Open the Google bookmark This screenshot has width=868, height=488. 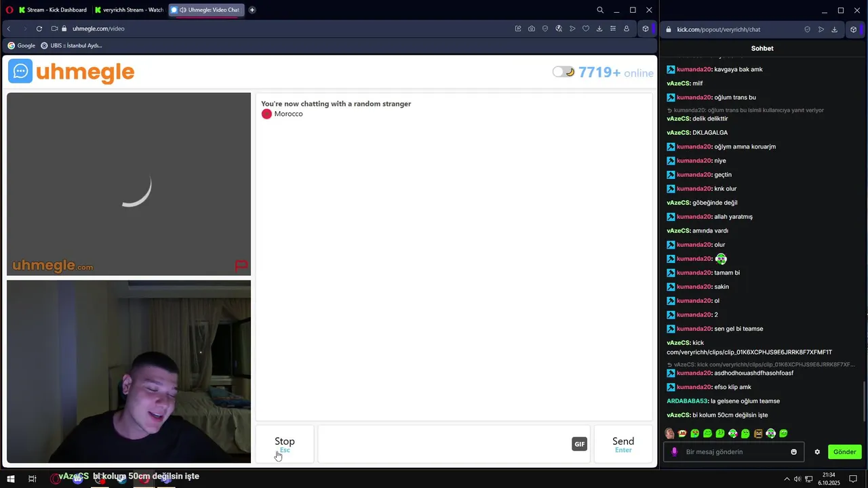pyautogui.click(x=22, y=45)
